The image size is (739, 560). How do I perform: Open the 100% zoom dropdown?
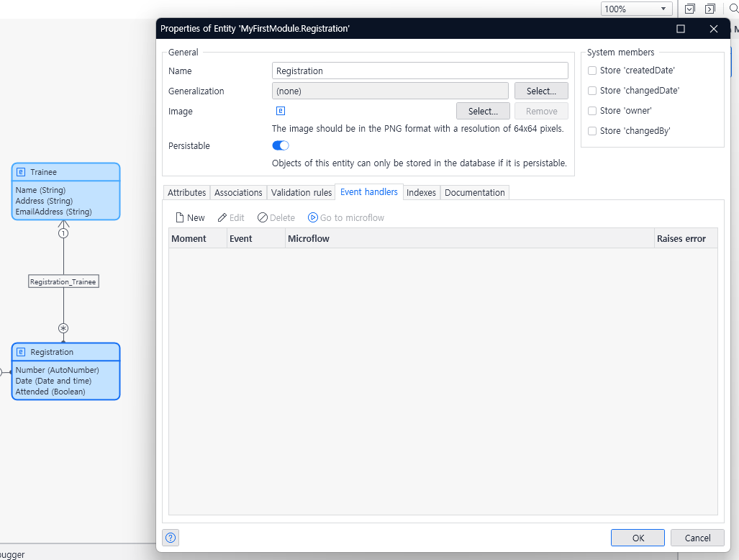point(636,9)
